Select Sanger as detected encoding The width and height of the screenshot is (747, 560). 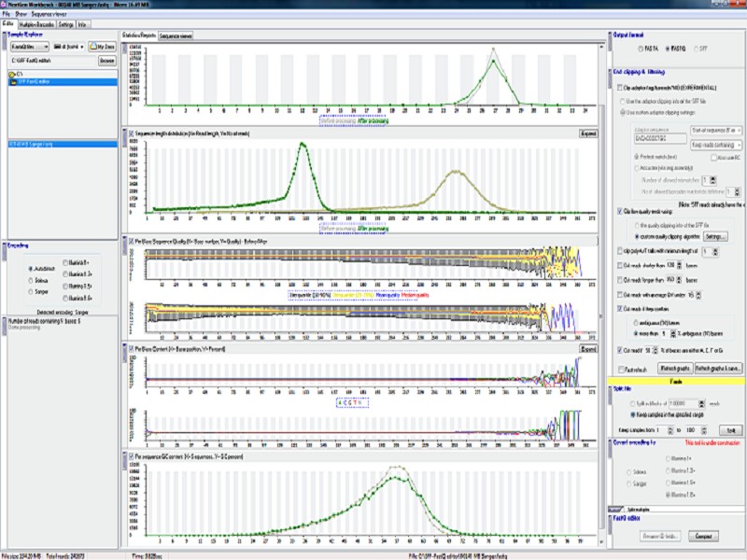(x=31, y=291)
